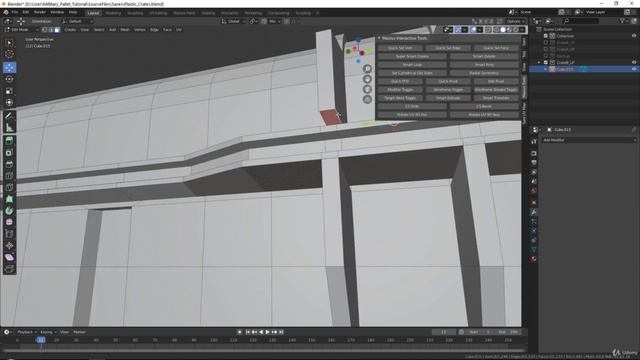Screen dimensions: 640x360
Task: Select the Cursor tool
Action: [x=9, y=54]
